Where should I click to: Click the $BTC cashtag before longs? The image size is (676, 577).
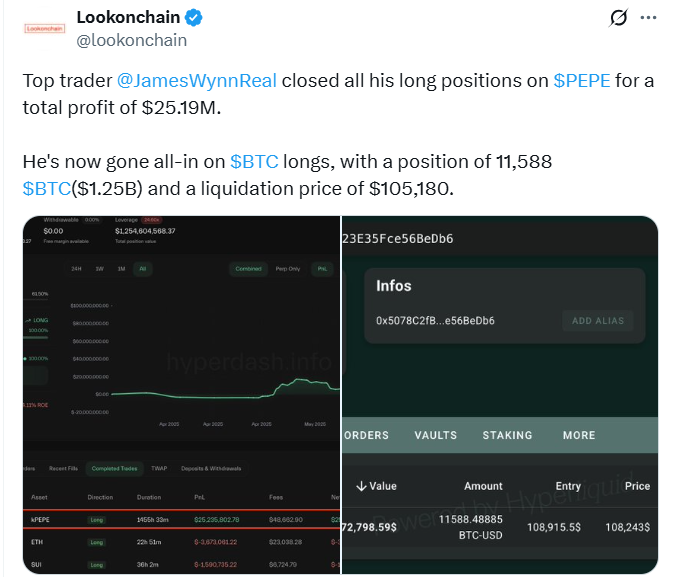(254, 162)
